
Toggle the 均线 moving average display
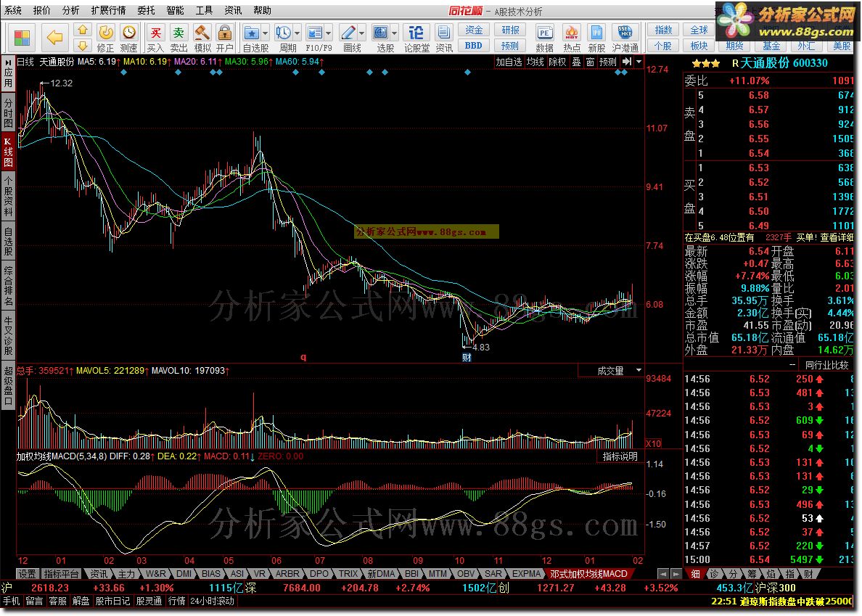tap(535, 62)
